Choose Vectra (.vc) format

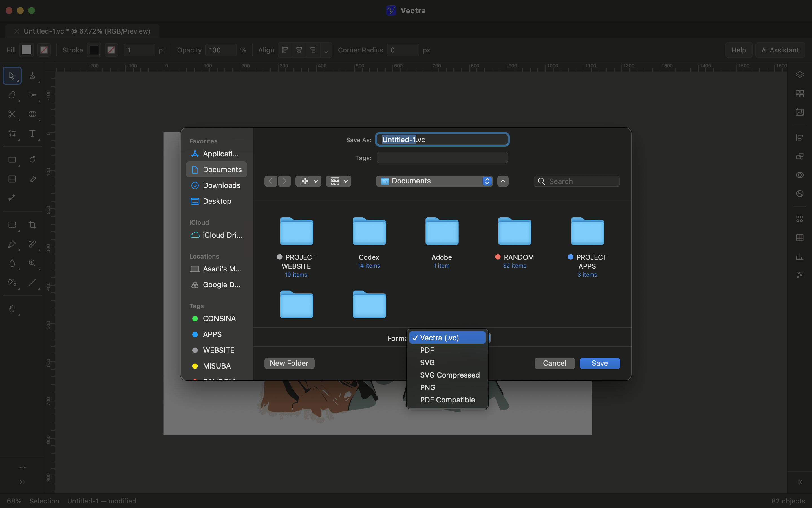(x=447, y=338)
